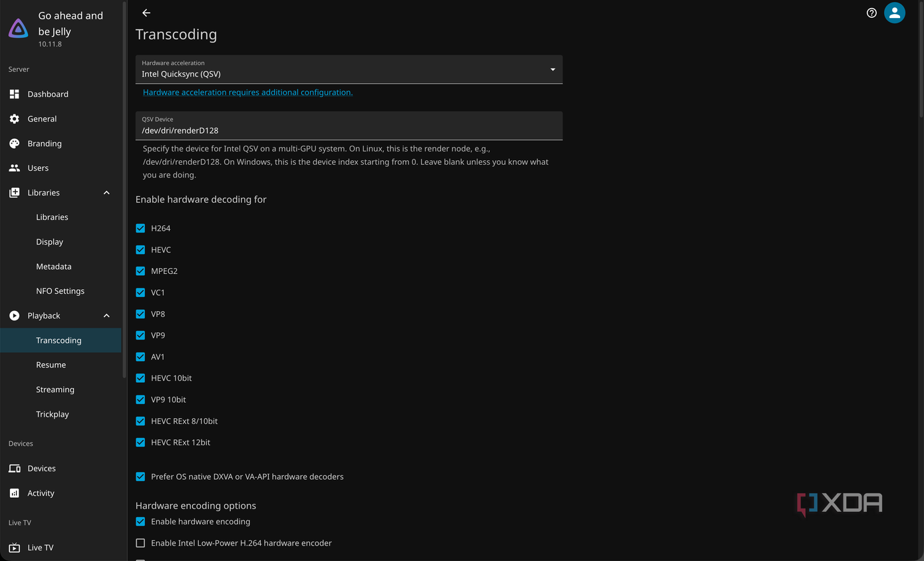
Task: Open the Trickplay settings page
Action: pos(61,413)
